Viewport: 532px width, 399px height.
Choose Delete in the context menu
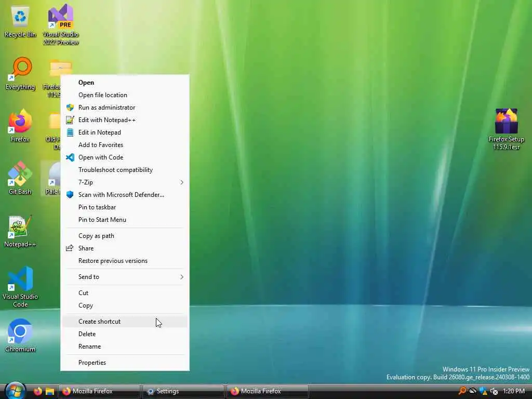(125, 334)
